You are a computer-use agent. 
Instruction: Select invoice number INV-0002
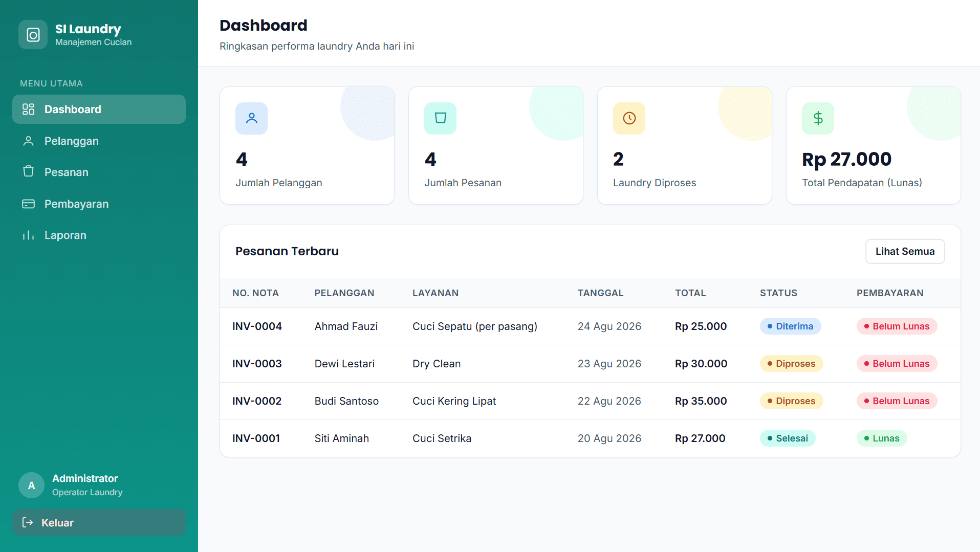click(x=257, y=401)
